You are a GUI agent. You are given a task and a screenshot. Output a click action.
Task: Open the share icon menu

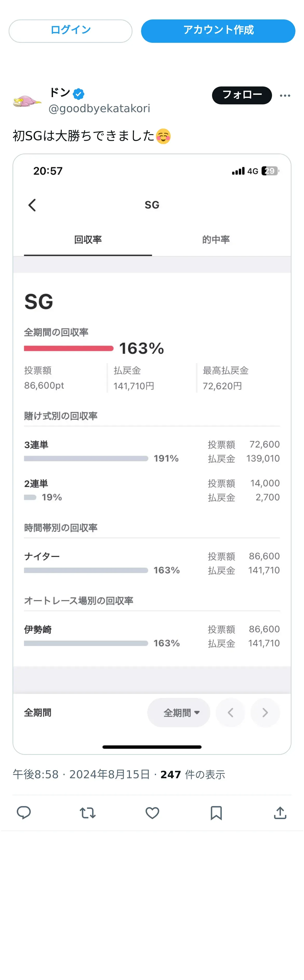click(x=280, y=813)
